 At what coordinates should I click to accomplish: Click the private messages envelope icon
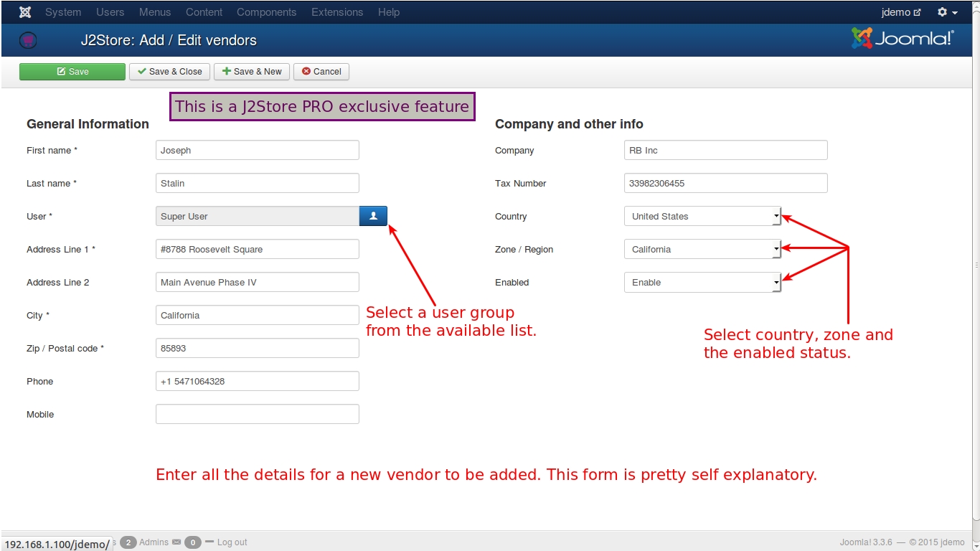(x=176, y=542)
